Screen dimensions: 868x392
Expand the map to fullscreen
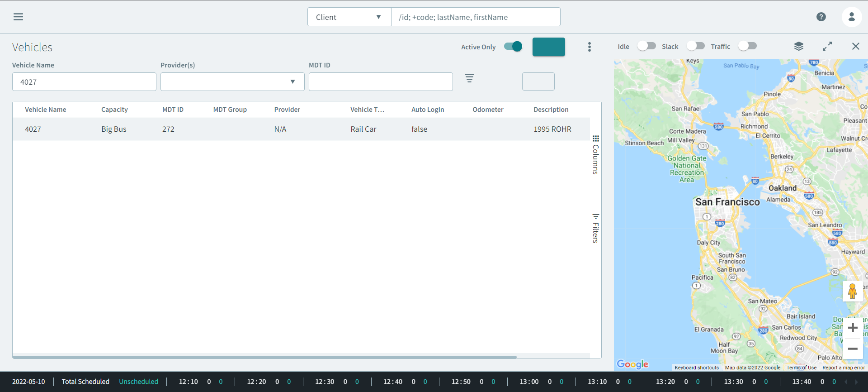tap(827, 46)
